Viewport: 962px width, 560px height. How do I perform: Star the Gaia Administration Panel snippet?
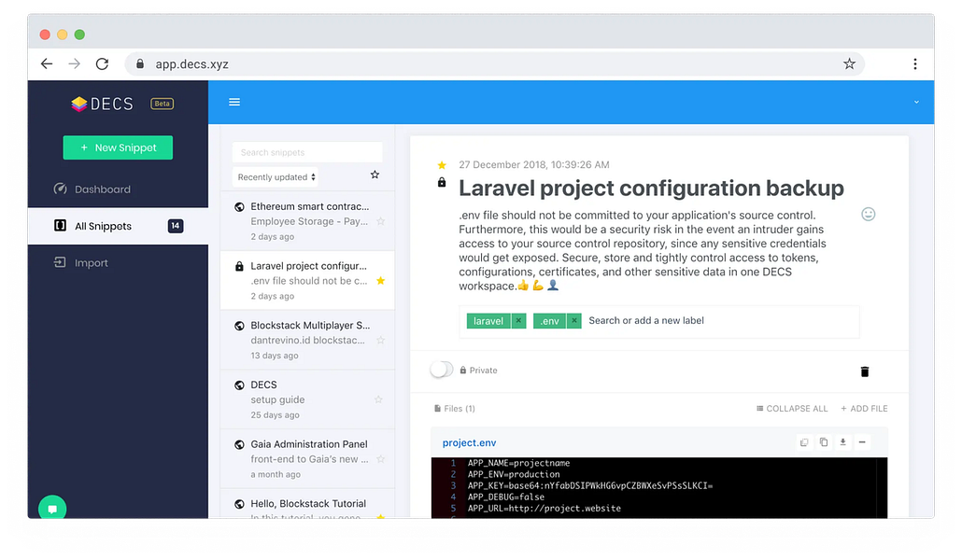tap(380, 459)
